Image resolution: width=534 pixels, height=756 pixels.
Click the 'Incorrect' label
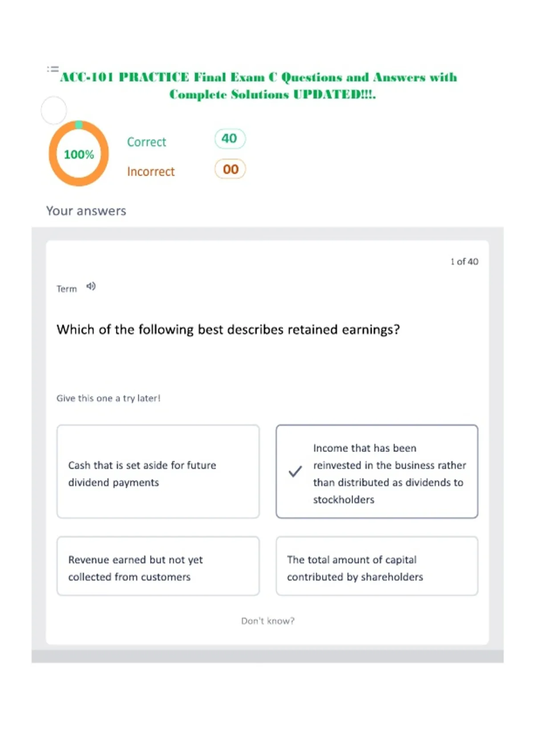click(151, 172)
